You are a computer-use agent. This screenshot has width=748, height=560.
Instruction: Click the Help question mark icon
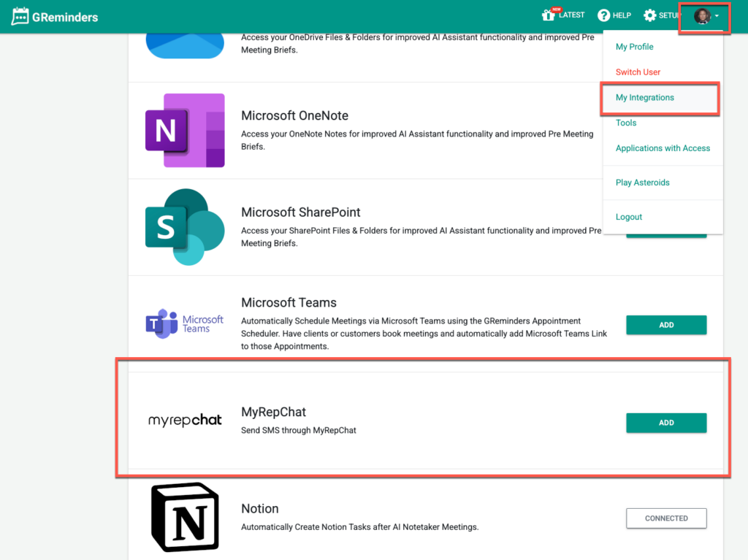pyautogui.click(x=603, y=15)
